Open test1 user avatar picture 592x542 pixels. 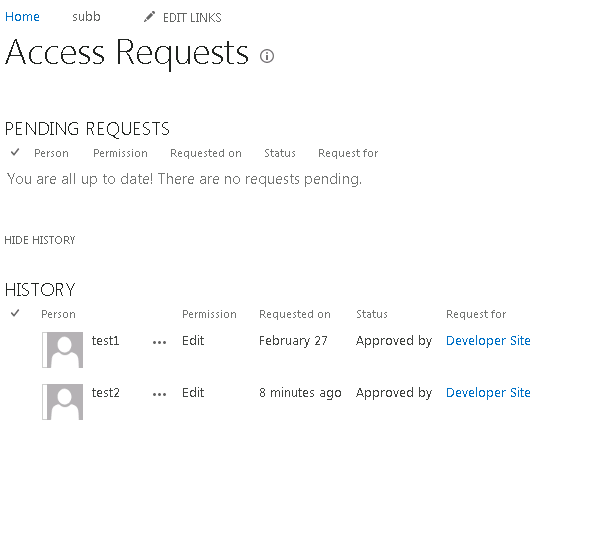tap(63, 350)
